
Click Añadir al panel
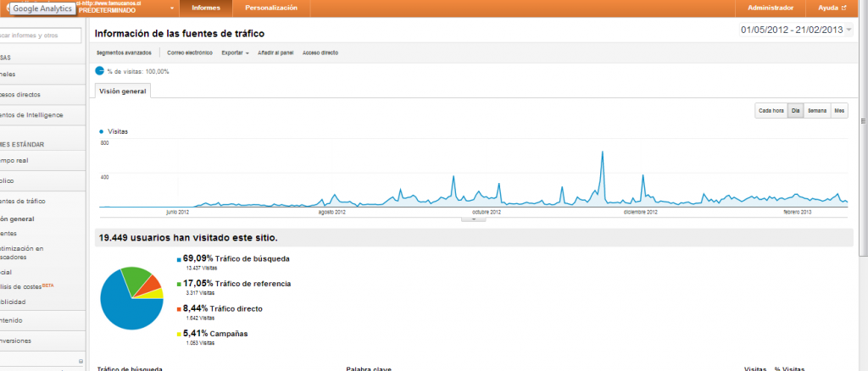(x=275, y=53)
